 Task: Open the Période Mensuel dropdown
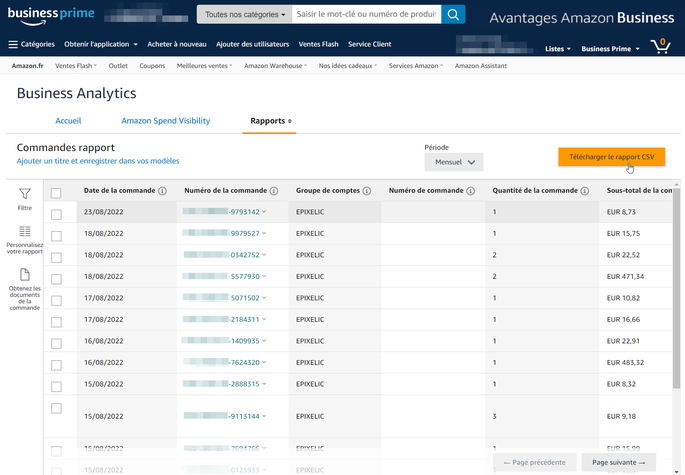pyautogui.click(x=454, y=162)
